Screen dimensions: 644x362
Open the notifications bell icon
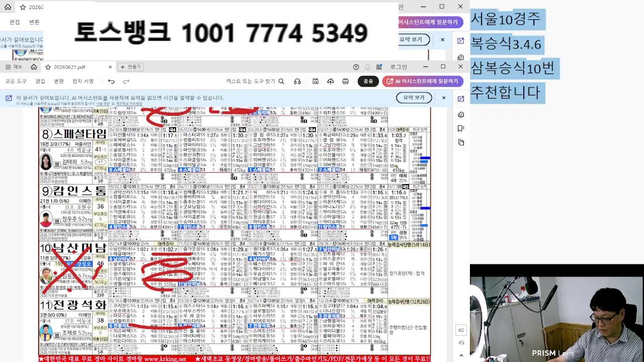pyautogui.click(x=368, y=67)
